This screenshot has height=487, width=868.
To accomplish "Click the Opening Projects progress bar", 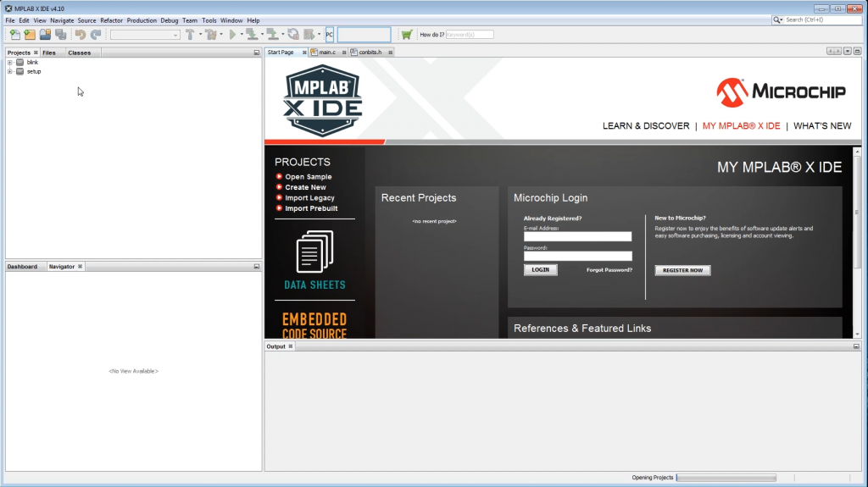I will point(726,478).
